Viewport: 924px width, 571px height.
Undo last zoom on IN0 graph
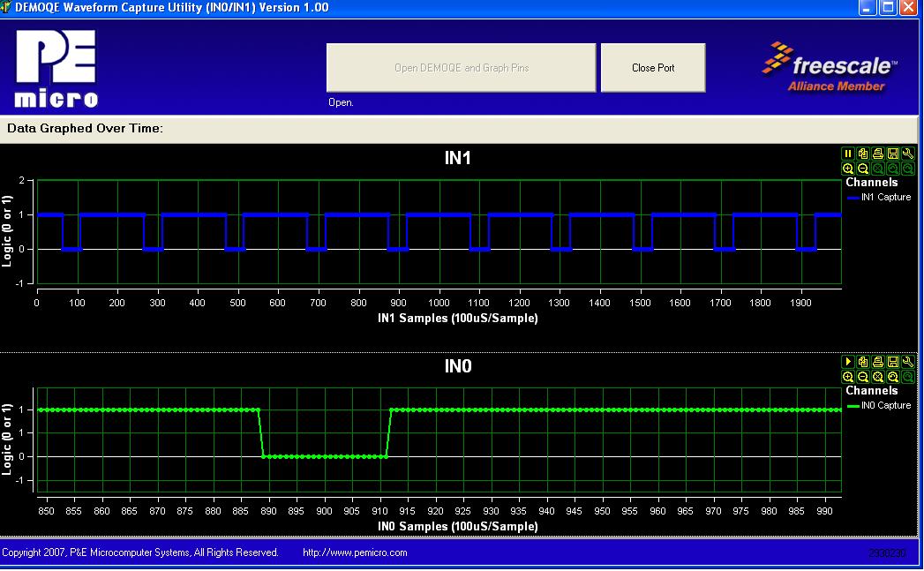point(893,377)
